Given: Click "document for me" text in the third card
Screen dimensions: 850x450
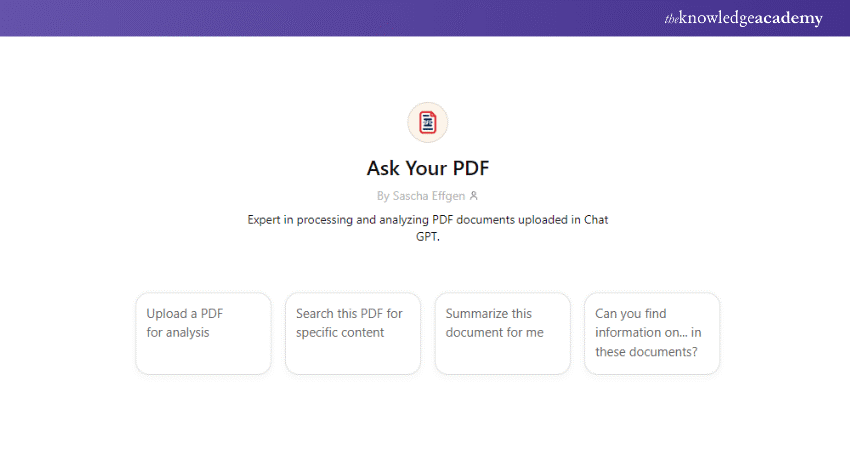Looking at the screenshot, I should pyautogui.click(x=495, y=332).
